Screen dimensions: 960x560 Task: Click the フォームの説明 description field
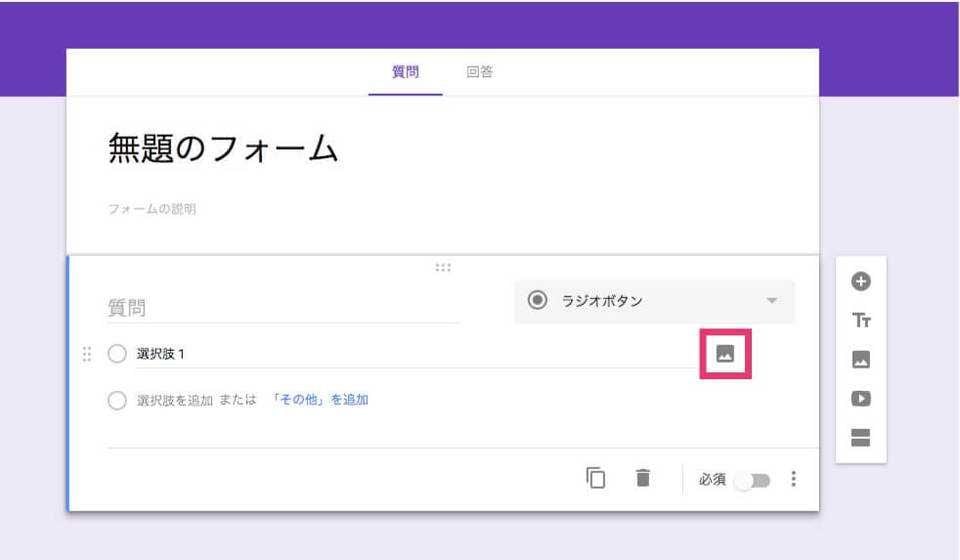click(x=152, y=209)
